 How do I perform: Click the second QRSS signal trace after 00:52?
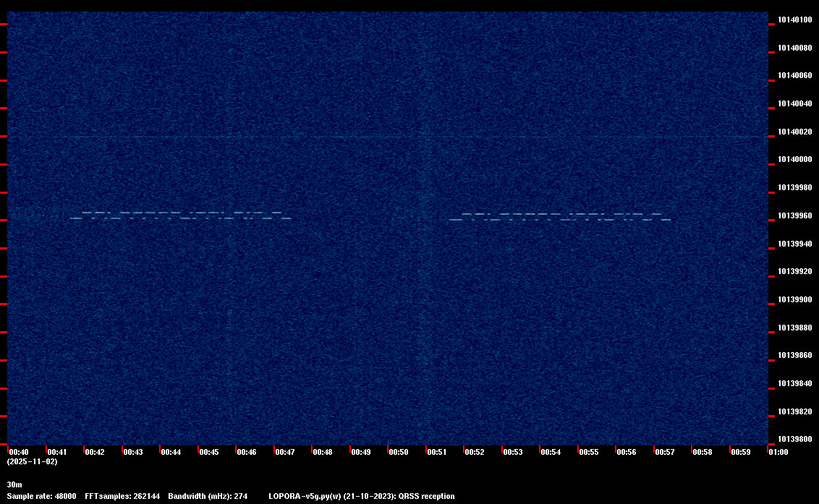pos(560,217)
